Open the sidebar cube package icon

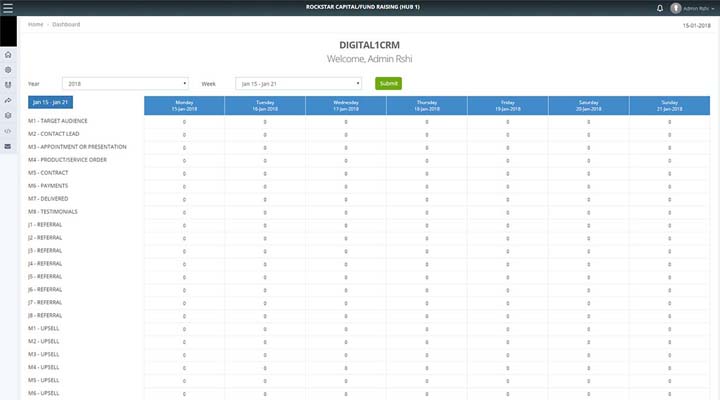(x=8, y=116)
